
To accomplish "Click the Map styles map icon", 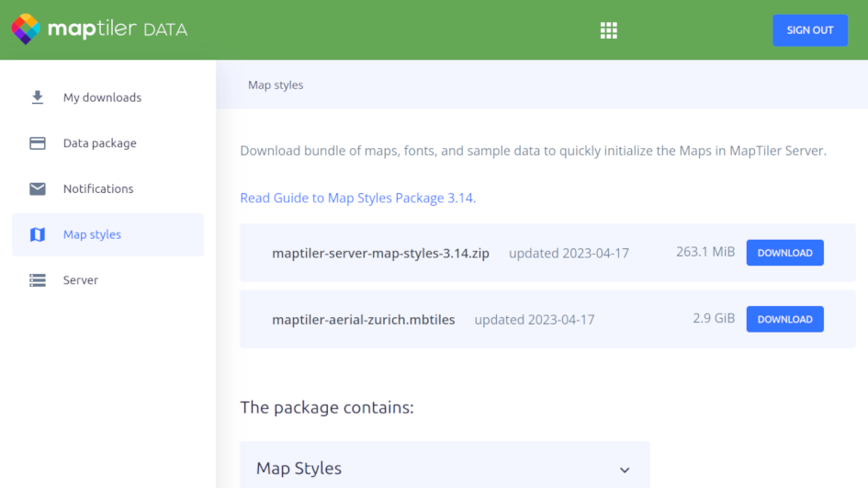I will click(38, 234).
